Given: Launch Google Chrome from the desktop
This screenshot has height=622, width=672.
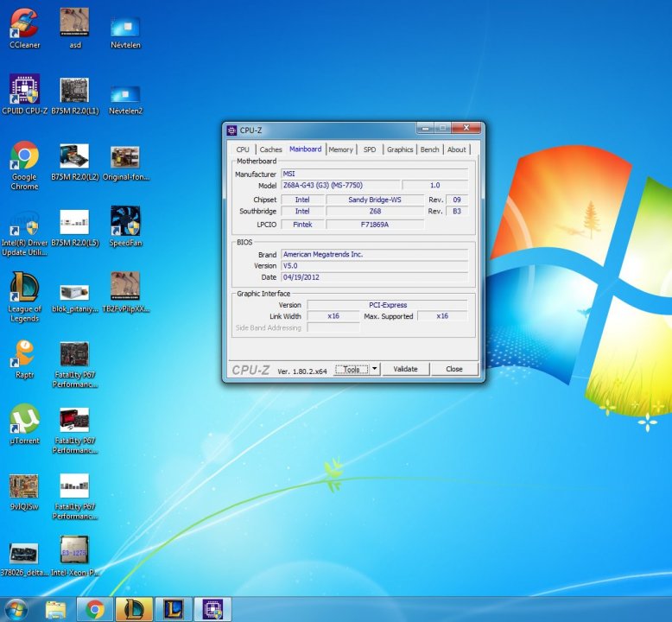Looking at the screenshot, I should (x=24, y=155).
